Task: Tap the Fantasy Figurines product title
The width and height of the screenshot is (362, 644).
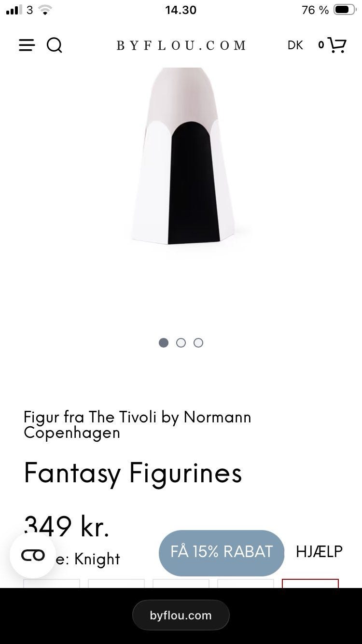Action: tap(133, 473)
